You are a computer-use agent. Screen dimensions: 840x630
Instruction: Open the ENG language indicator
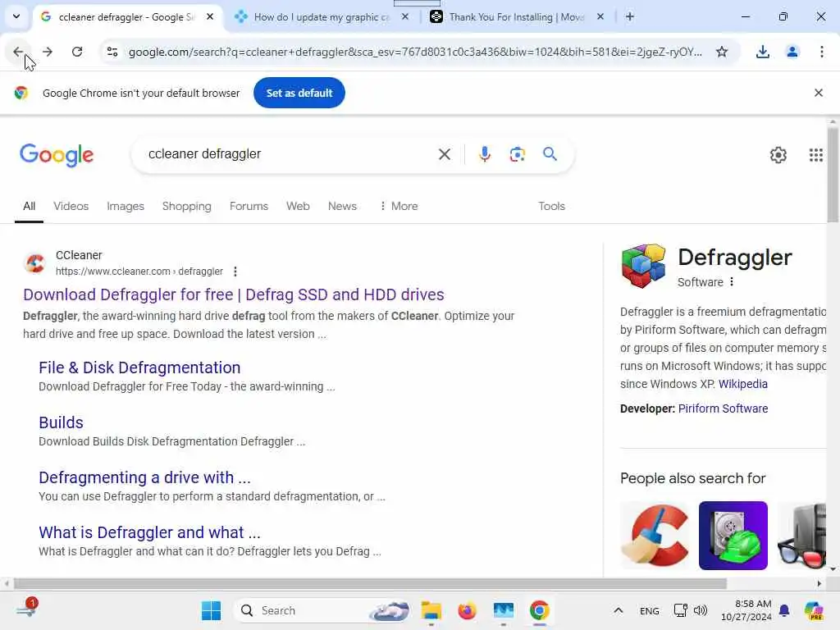tap(650, 610)
